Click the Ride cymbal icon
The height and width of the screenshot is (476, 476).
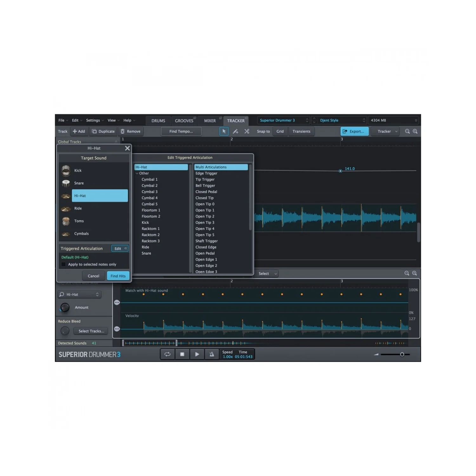(x=66, y=208)
